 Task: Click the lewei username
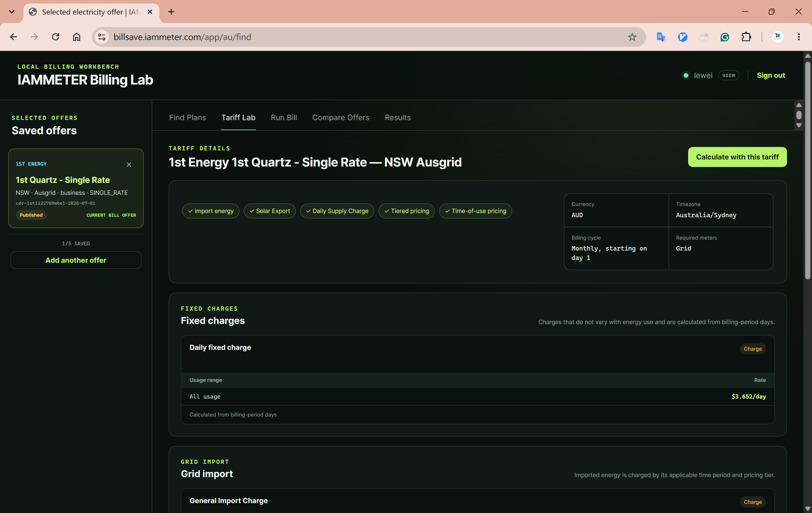tap(703, 75)
